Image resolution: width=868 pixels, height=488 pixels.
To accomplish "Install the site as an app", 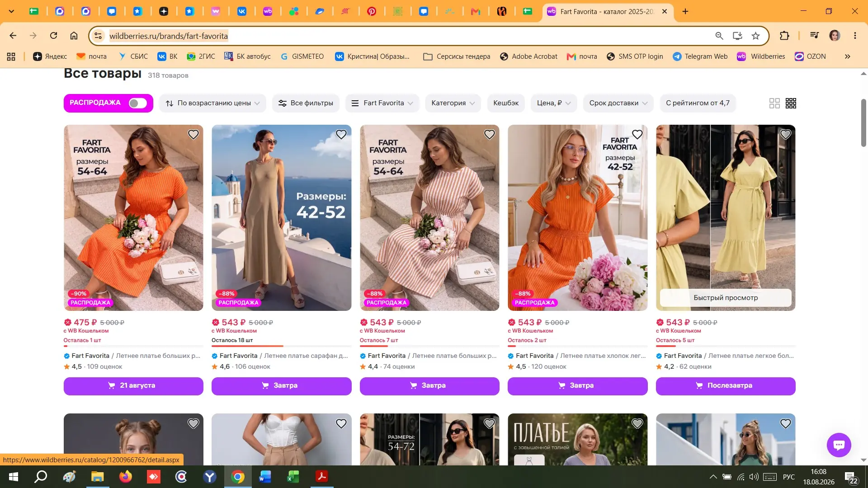I will [737, 36].
